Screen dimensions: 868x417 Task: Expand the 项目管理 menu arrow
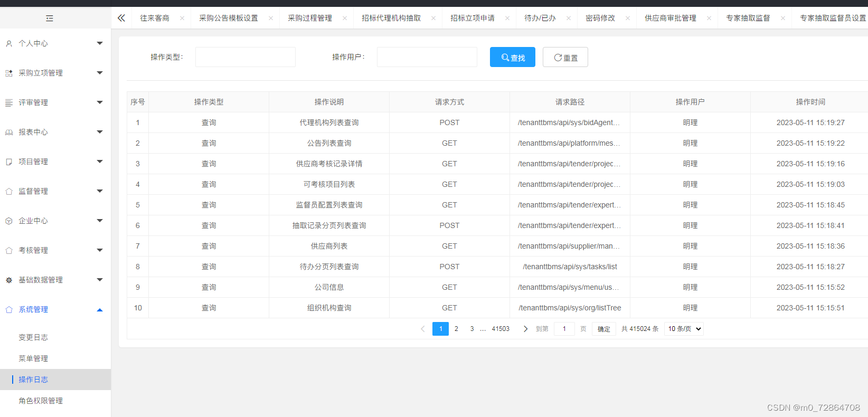coord(100,162)
